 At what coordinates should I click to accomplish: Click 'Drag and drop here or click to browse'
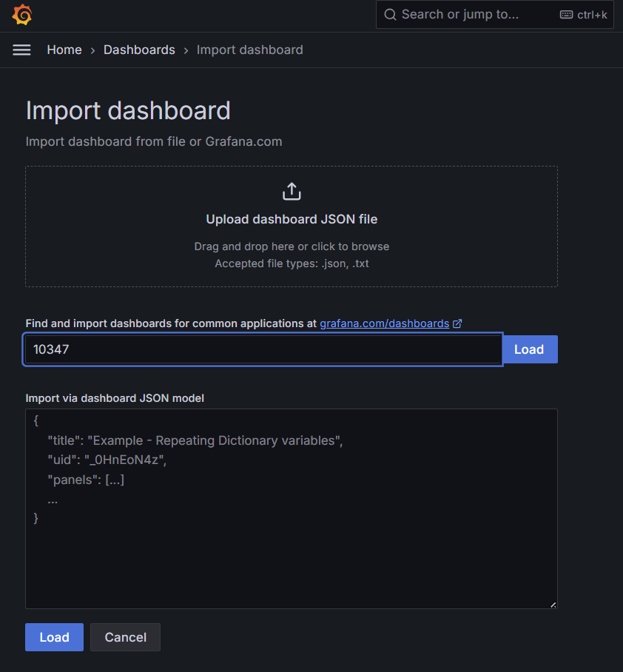(292, 246)
